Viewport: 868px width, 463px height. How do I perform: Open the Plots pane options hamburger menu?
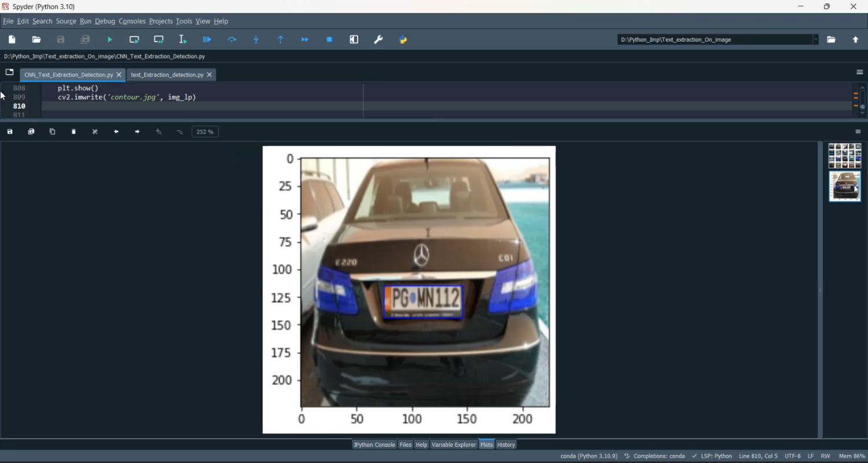858,132
